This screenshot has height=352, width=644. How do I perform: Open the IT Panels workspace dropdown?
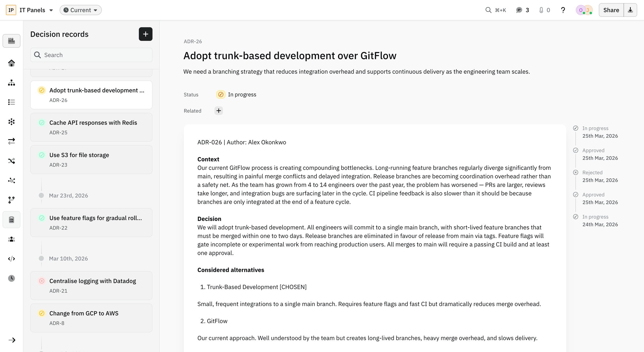(36, 10)
